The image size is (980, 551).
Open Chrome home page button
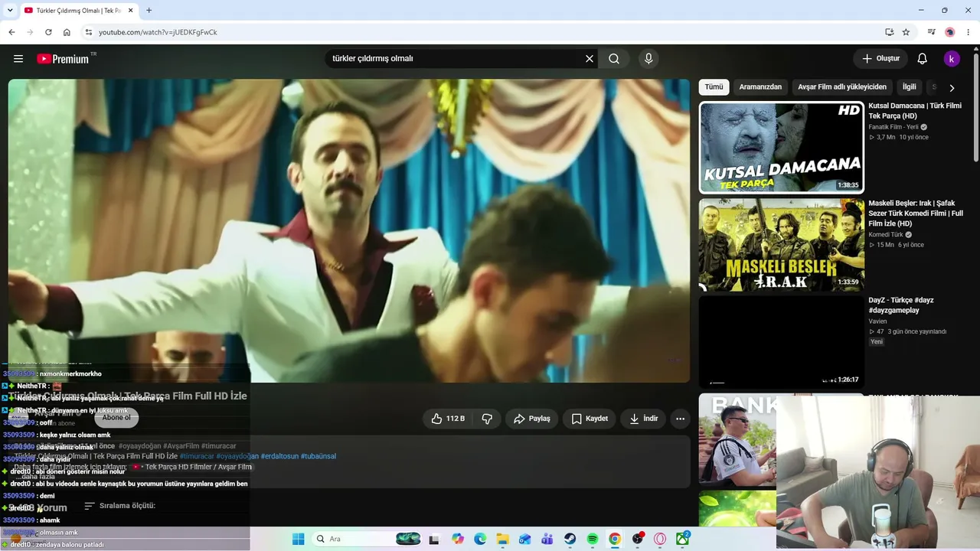67,32
